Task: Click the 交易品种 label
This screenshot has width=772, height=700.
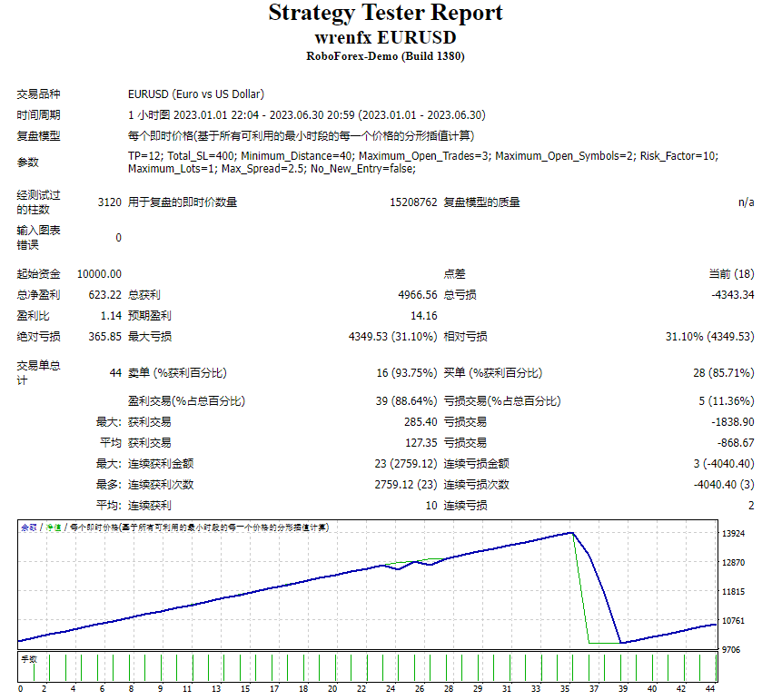Action: point(38,94)
